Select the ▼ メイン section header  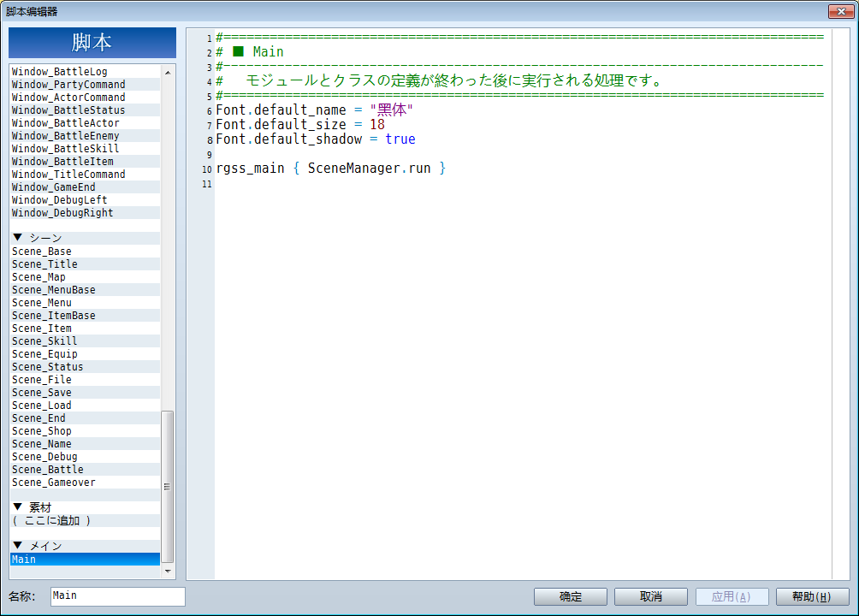85,546
